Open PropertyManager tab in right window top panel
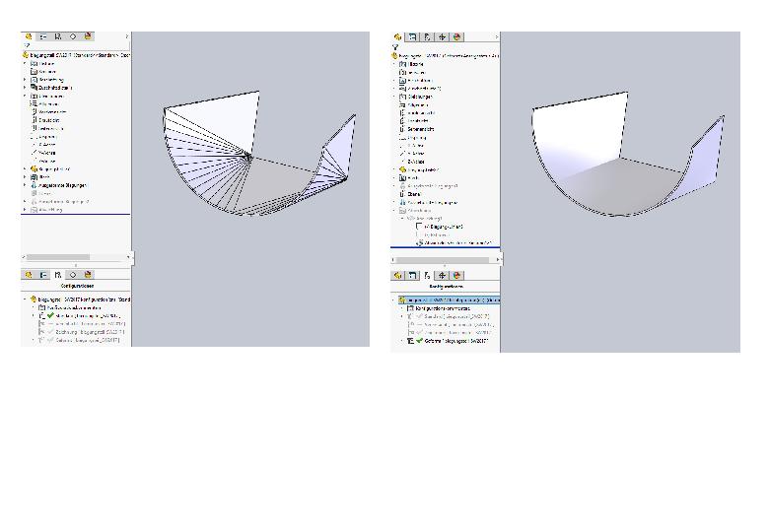 coord(412,37)
